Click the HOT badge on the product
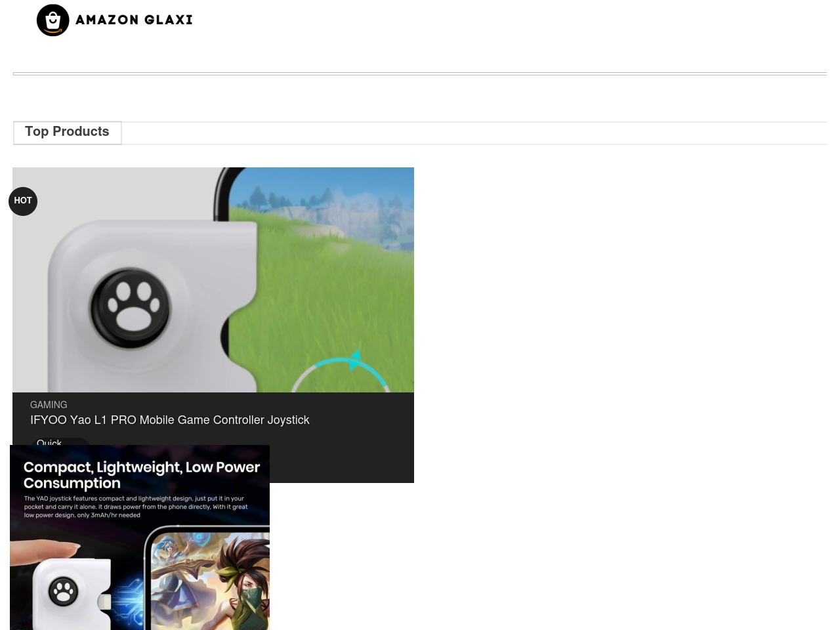840x630 pixels. coord(23,201)
